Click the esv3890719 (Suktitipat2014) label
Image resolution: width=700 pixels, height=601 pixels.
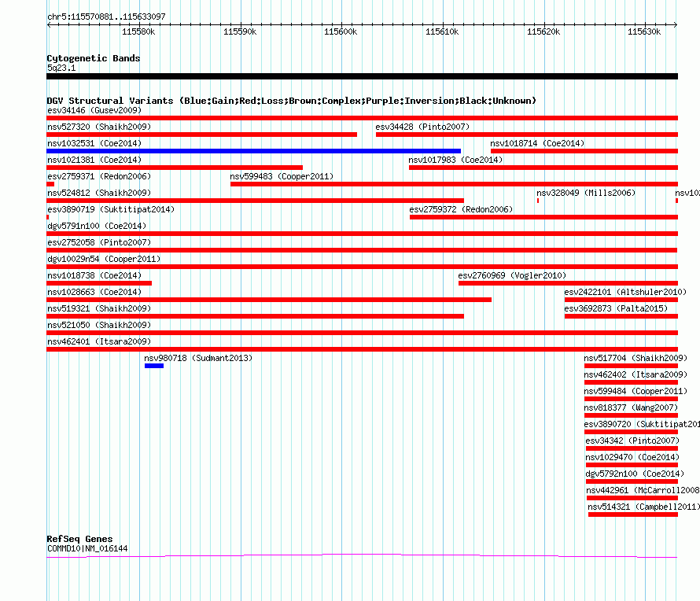coord(111,209)
